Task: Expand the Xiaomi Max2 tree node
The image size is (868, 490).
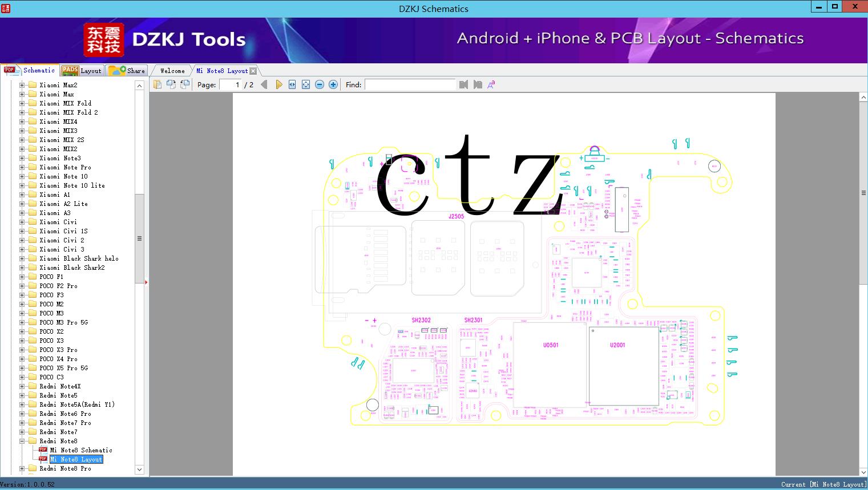Action: [x=22, y=85]
